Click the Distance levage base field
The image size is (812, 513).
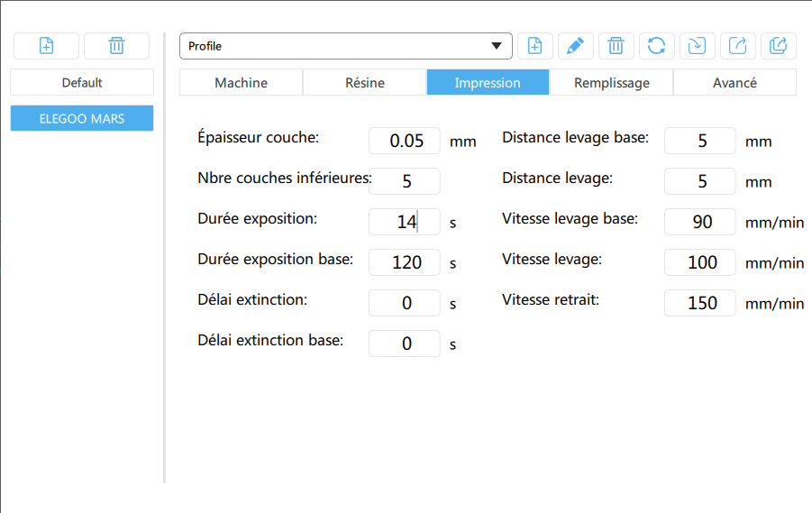700,141
